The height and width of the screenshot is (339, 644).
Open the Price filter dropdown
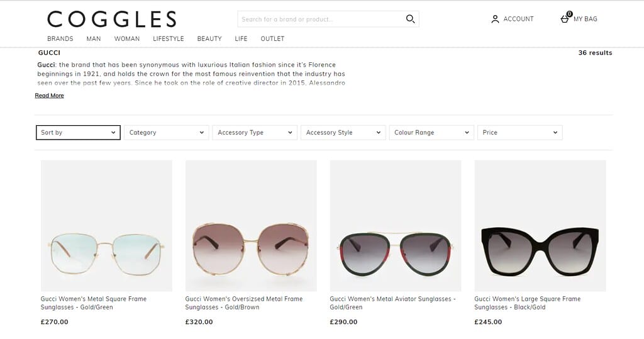[519, 133]
